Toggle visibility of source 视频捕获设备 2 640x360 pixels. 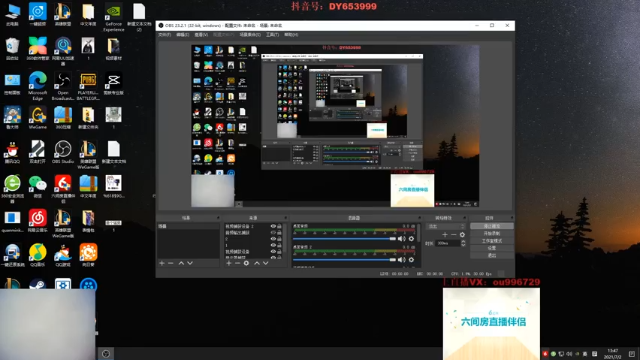pyautogui.click(x=273, y=226)
